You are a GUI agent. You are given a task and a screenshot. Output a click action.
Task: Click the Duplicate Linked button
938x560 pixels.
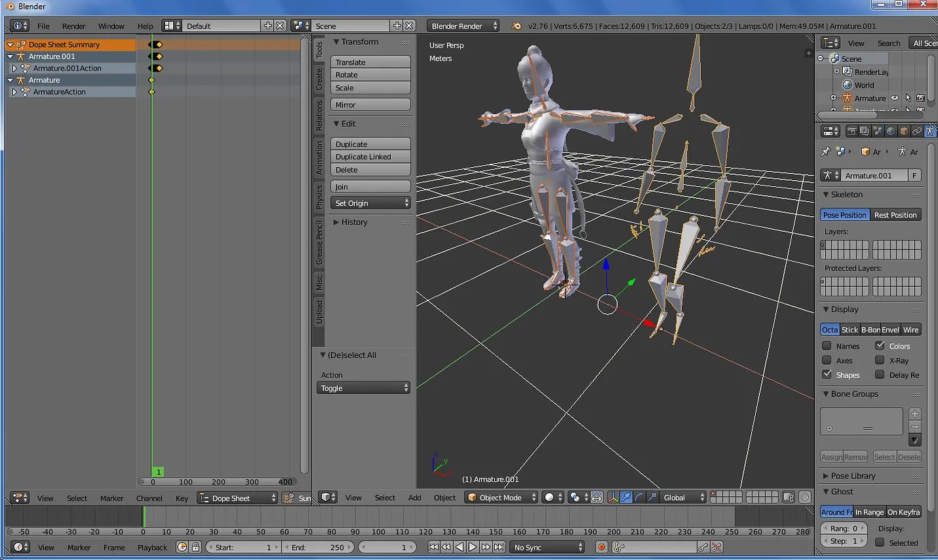click(370, 156)
